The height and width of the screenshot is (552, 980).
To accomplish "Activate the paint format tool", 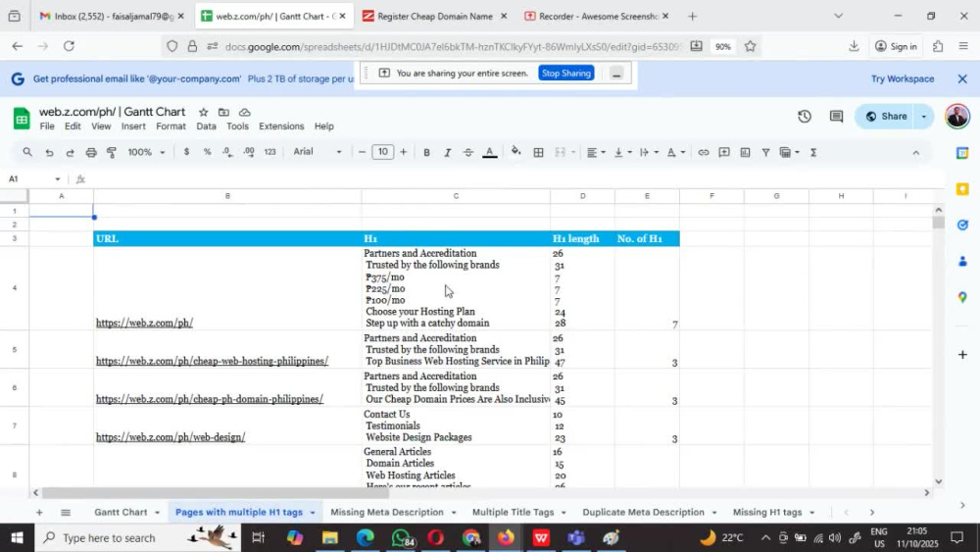I will (x=112, y=152).
